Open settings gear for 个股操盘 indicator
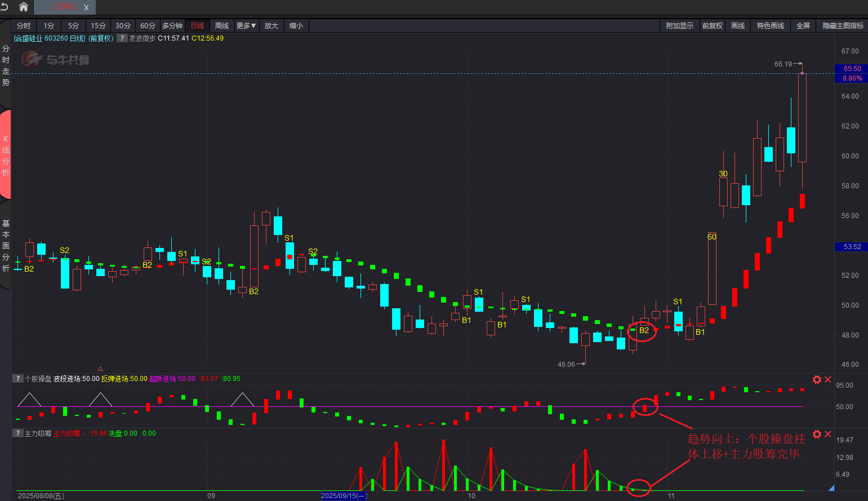 [817, 380]
